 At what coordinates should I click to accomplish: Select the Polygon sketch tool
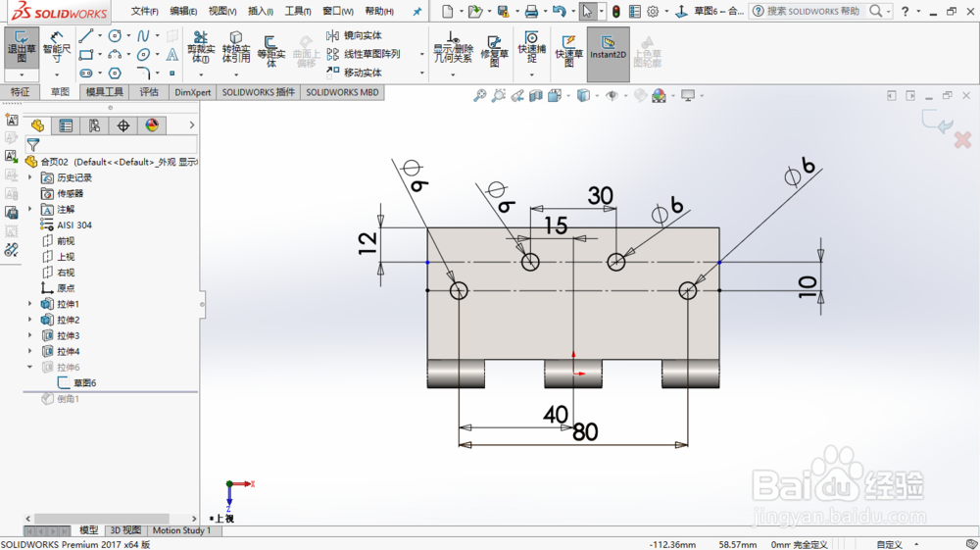tap(115, 74)
